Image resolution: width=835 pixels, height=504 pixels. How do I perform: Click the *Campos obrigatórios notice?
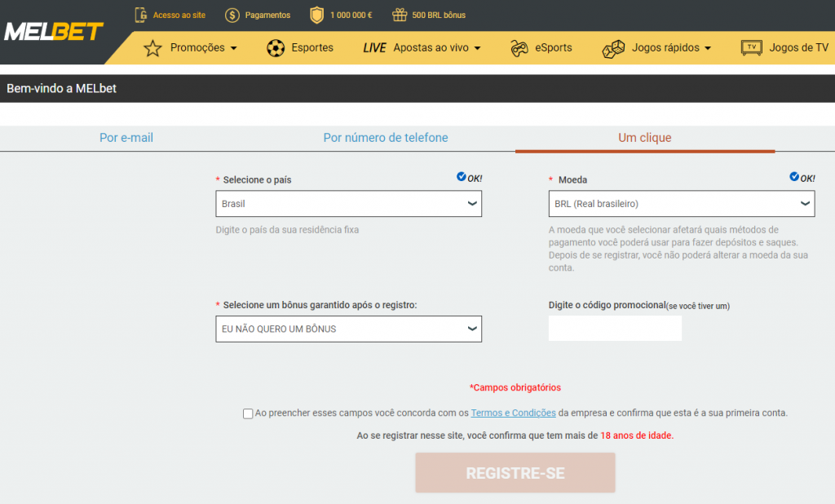[x=515, y=387]
